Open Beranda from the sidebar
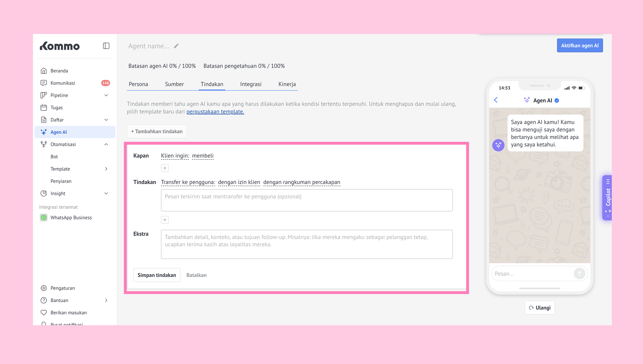The height and width of the screenshot is (364, 643). point(59,71)
